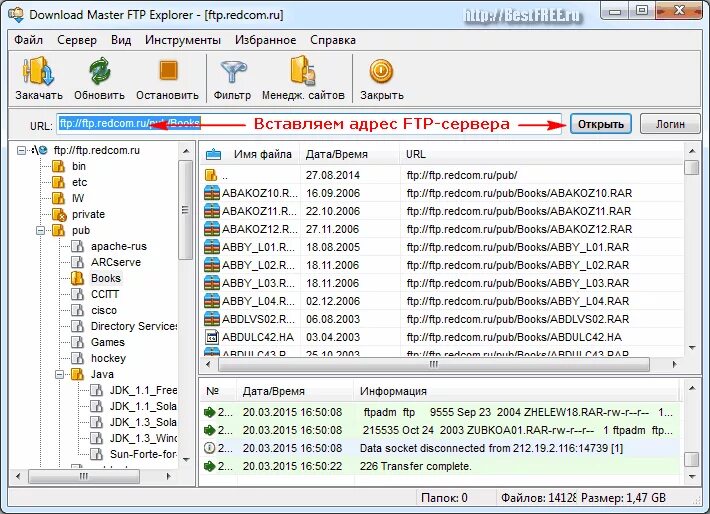This screenshot has height=514, width=710.
Task: Click the apache-rus folder icon
Action: (78, 246)
